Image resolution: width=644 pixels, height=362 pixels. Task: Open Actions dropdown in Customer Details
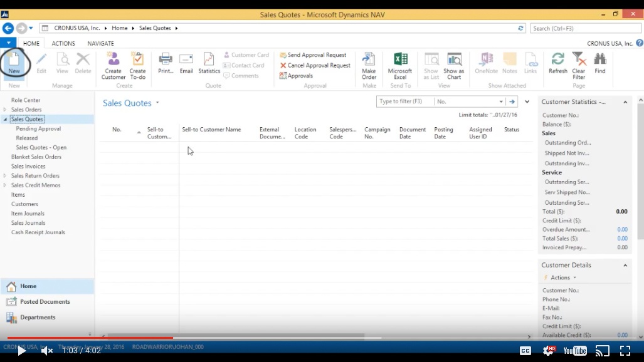[563, 277]
